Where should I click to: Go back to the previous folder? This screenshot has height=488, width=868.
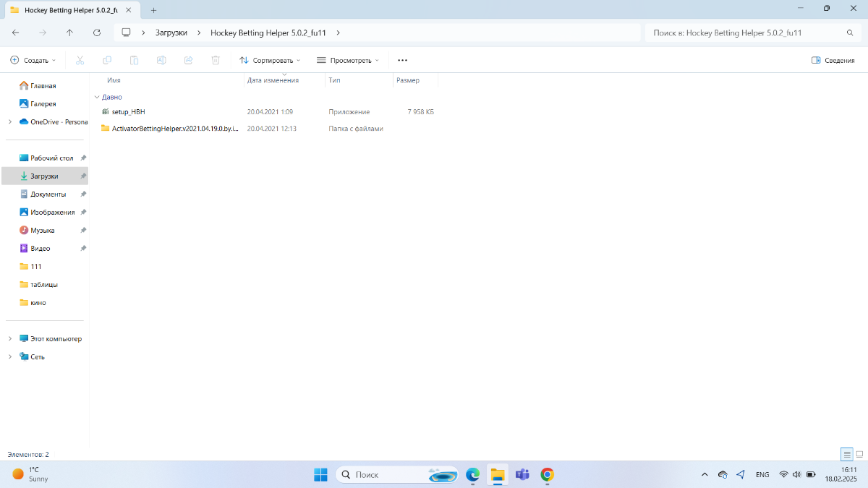point(16,33)
